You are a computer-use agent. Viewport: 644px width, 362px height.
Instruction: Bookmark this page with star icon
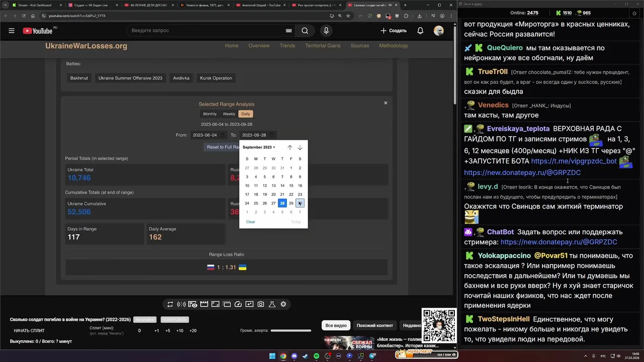[x=348, y=16]
